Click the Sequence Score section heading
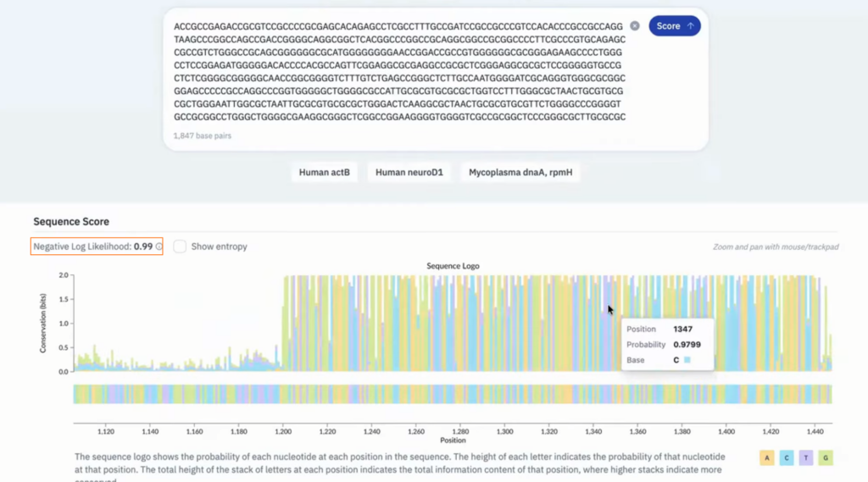The height and width of the screenshot is (482, 868). (71, 222)
